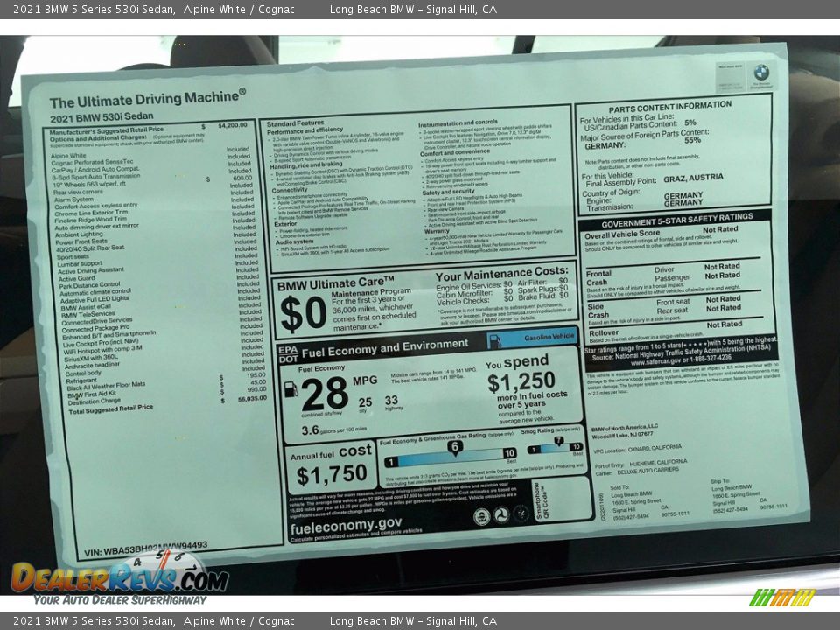Click the gas pump icon in Gasoline Vehicle banner
Screen dimensions: 840x630
tap(495, 340)
